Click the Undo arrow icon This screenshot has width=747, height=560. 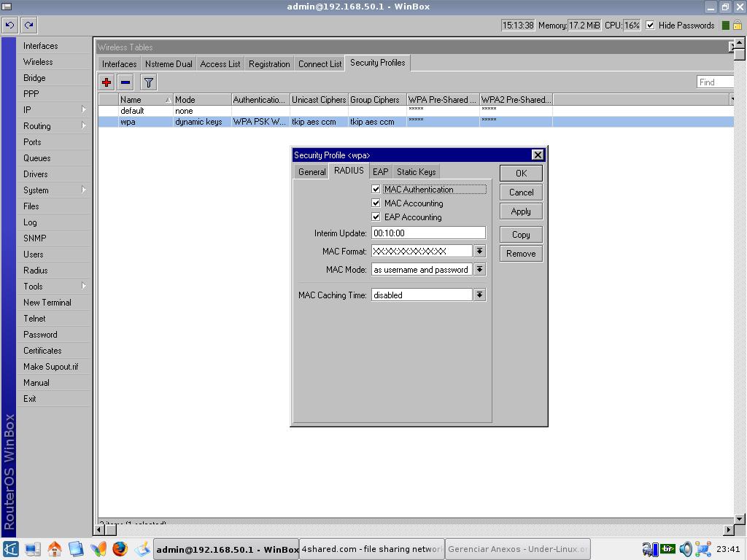(10, 25)
